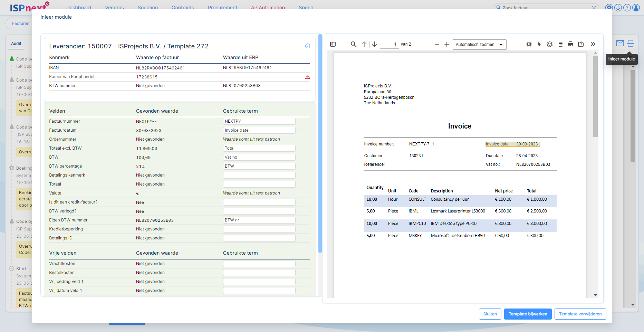Click Template verwijderen button
The image size is (644, 332).
coord(580,314)
